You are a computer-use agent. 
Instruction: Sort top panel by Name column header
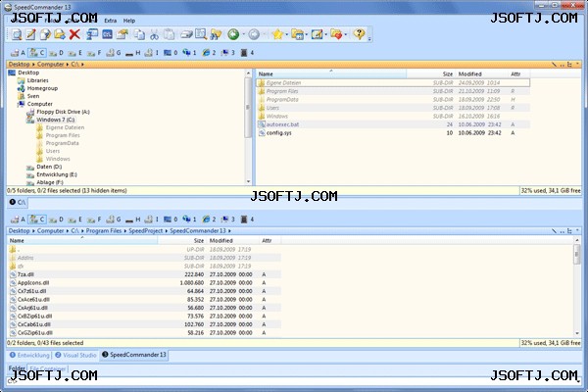click(x=331, y=73)
